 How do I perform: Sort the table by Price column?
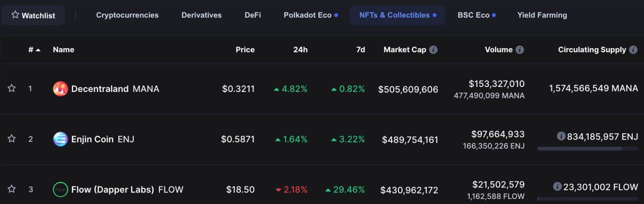tap(245, 50)
